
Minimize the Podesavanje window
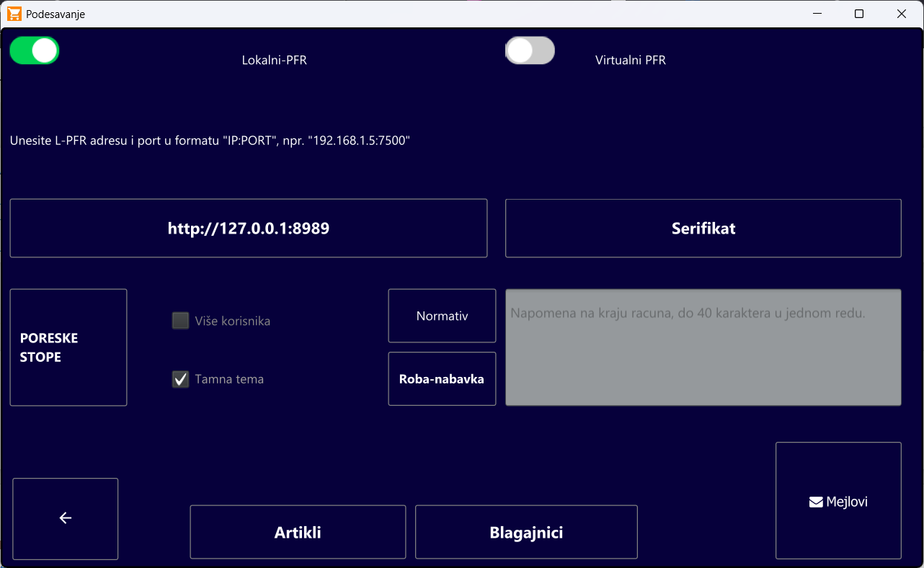(x=817, y=14)
